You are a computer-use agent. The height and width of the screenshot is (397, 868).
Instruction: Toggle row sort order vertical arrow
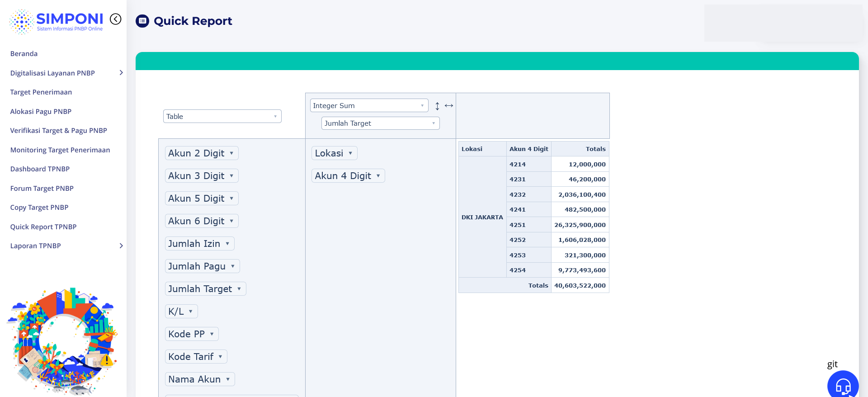click(x=437, y=106)
